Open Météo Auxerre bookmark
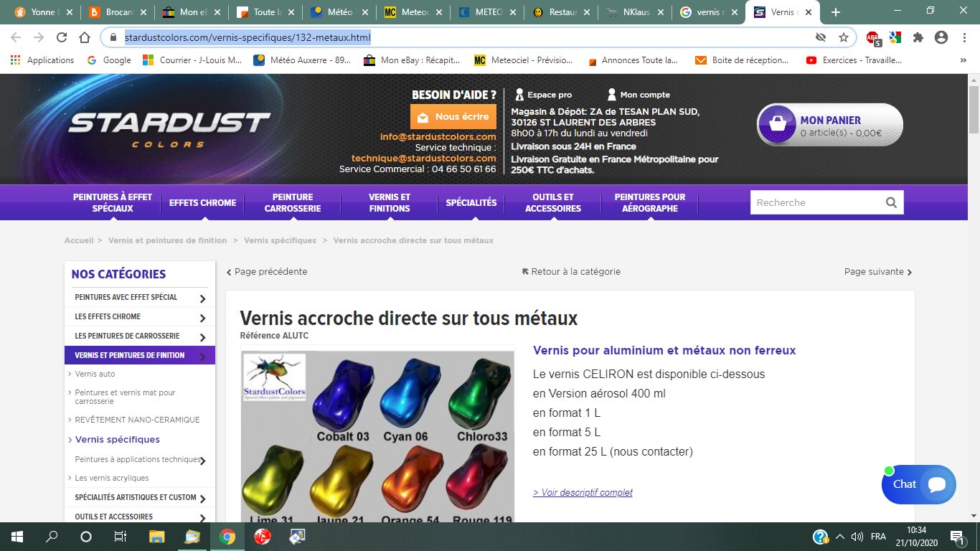Viewport: 980px width, 551px height. click(302, 60)
